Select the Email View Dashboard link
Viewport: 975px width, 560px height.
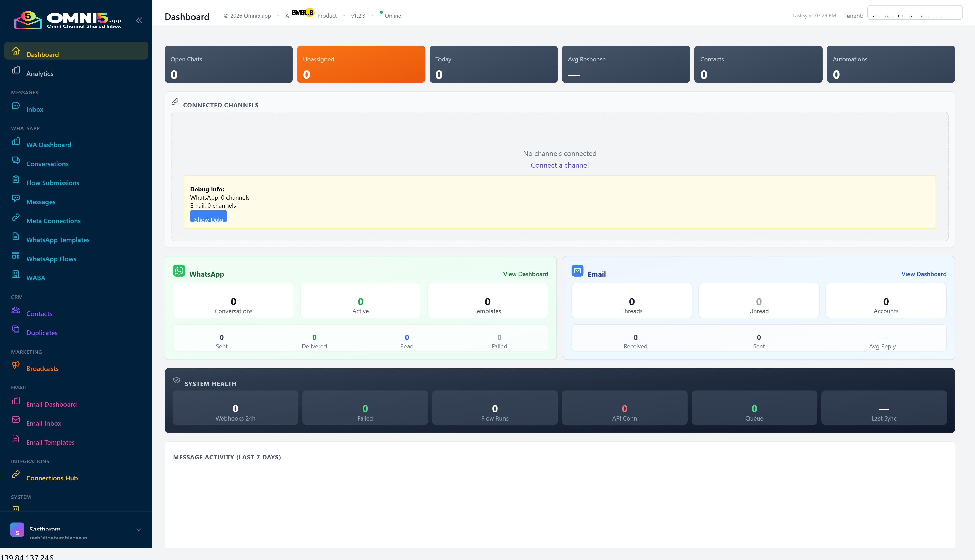coord(924,274)
